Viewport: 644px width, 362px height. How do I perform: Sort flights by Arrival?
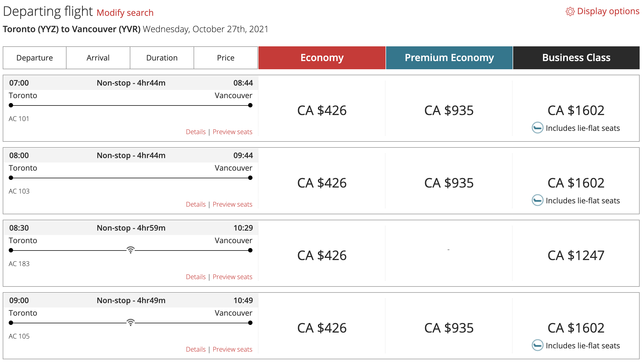[x=98, y=58]
